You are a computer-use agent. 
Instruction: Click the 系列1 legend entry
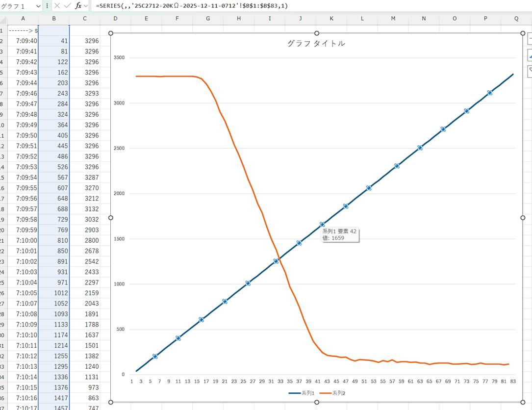tap(302, 393)
